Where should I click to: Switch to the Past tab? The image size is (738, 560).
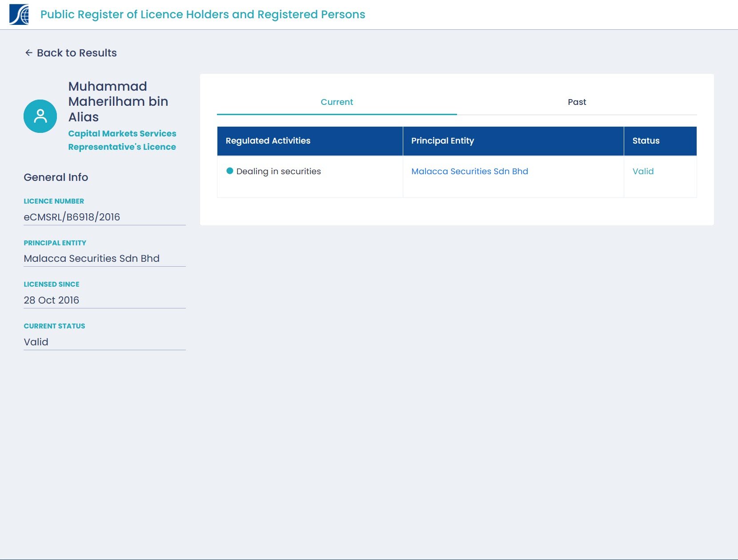577,102
